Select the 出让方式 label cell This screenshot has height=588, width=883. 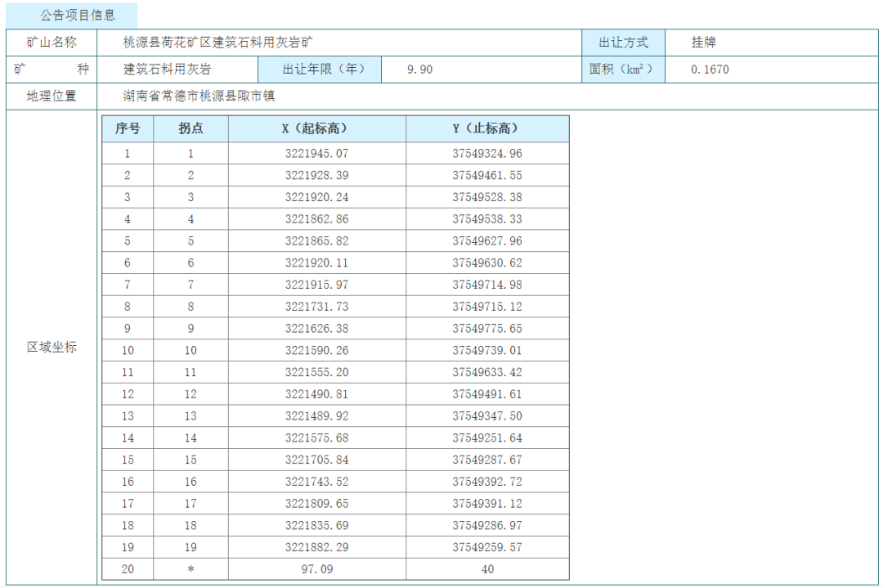coord(623,42)
